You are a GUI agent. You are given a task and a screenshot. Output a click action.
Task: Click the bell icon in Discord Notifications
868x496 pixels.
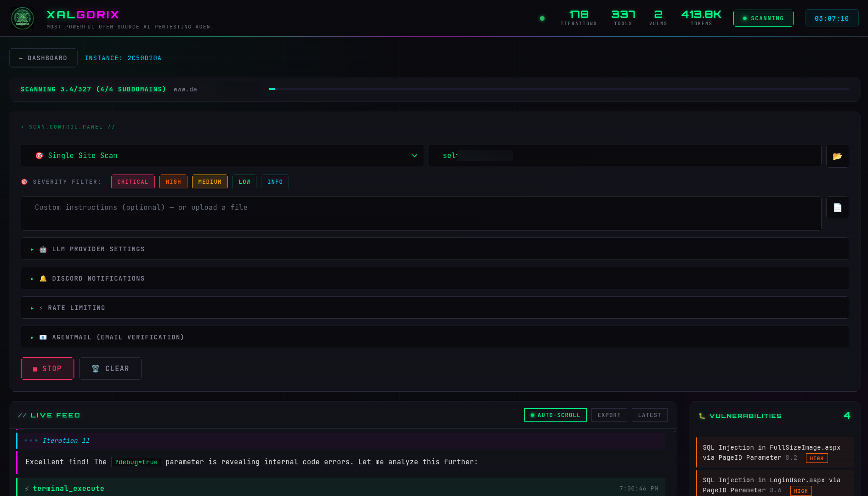[x=43, y=278]
